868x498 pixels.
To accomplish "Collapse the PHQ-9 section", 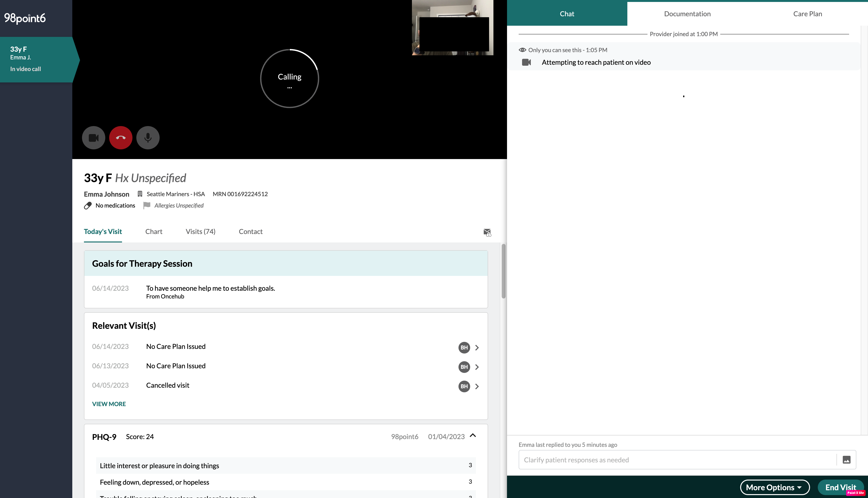I will pos(473,436).
